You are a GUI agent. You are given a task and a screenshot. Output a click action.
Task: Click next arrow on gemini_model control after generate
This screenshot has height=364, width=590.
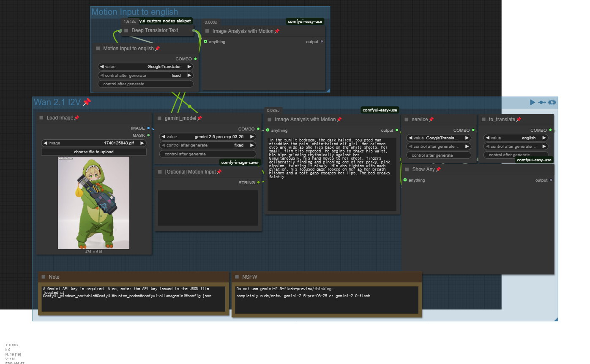tap(252, 145)
